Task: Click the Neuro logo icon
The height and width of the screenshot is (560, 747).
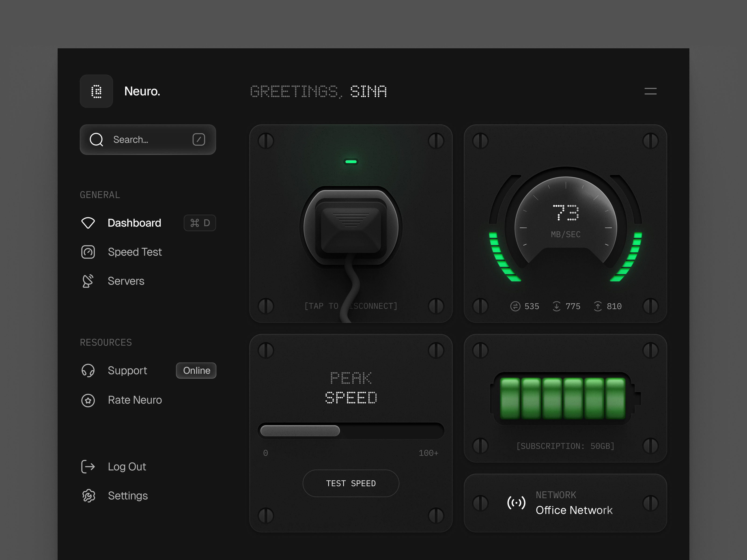Action: point(96,91)
